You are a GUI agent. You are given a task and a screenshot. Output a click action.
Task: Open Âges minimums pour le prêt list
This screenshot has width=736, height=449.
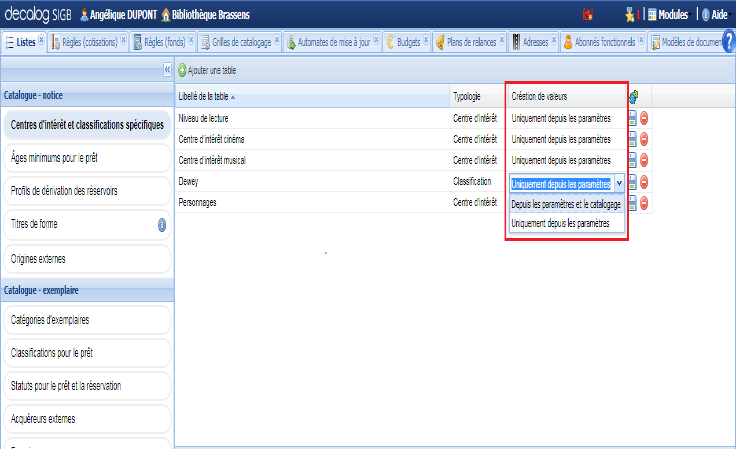(54, 158)
